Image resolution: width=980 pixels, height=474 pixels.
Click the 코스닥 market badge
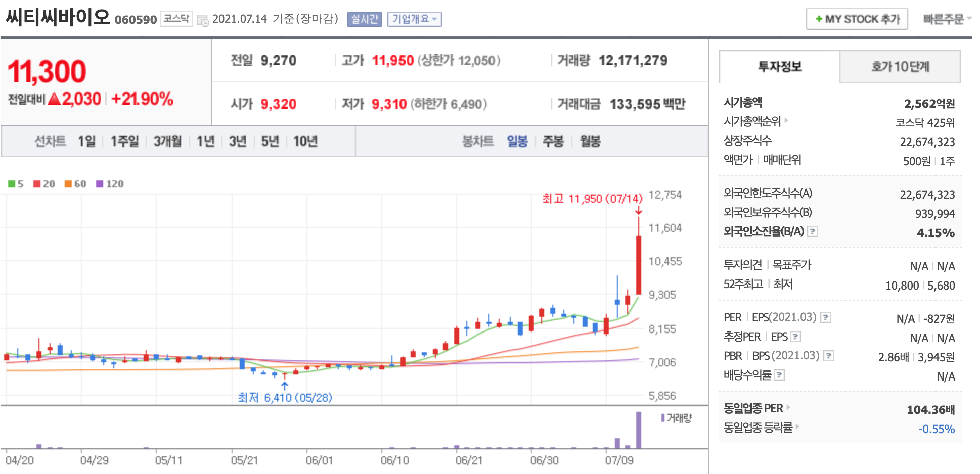176,19
